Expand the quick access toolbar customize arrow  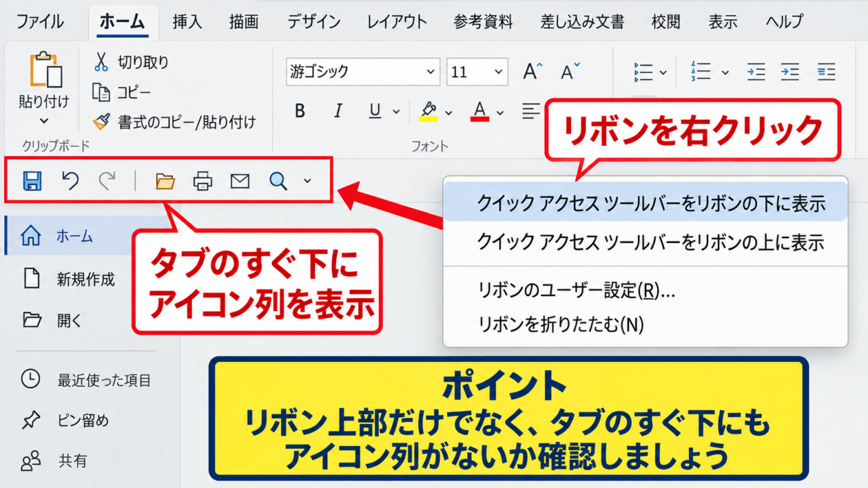[x=307, y=181]
